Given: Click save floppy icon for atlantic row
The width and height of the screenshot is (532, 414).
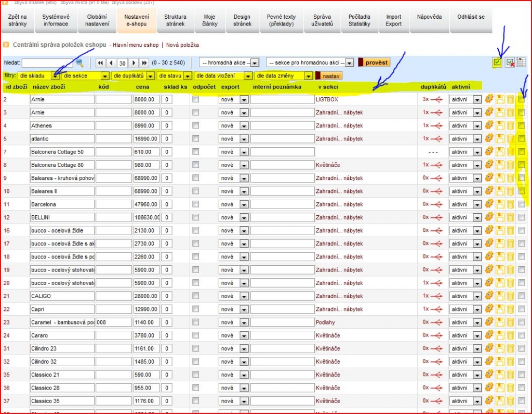Looking at the screenshot, I should (x=500, y=138).
